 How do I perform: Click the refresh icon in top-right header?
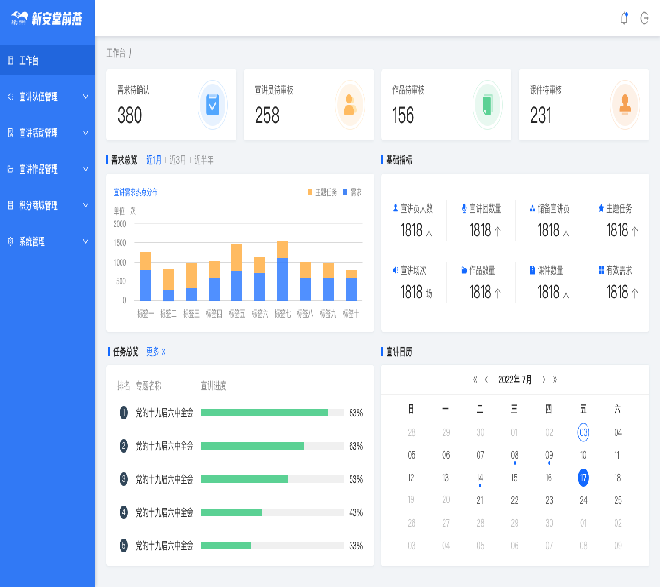point(645,18)
